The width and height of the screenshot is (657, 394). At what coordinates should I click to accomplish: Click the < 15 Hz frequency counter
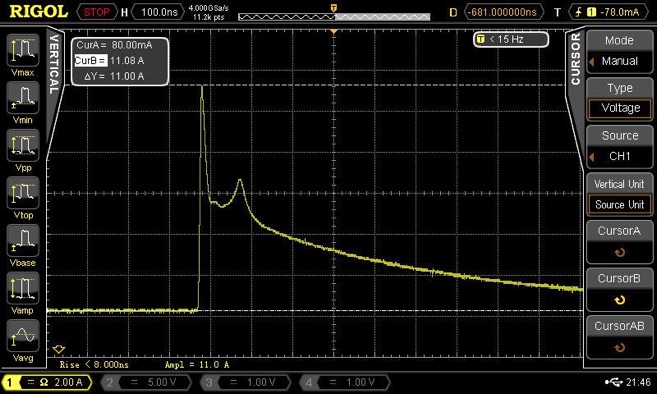(511, 39)
